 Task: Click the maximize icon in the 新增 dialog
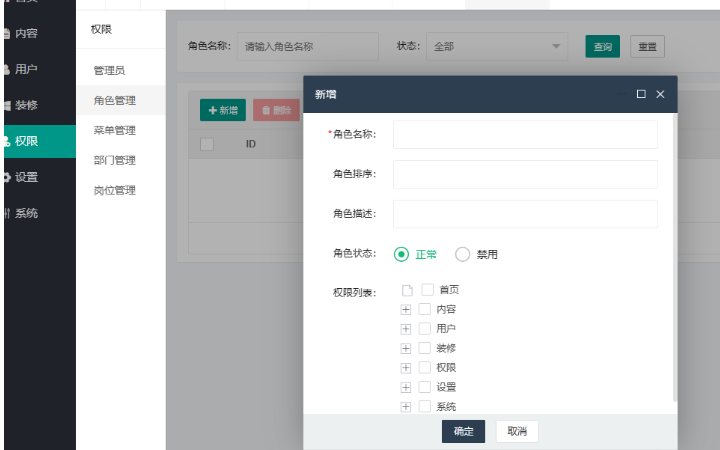click(641, 94)
